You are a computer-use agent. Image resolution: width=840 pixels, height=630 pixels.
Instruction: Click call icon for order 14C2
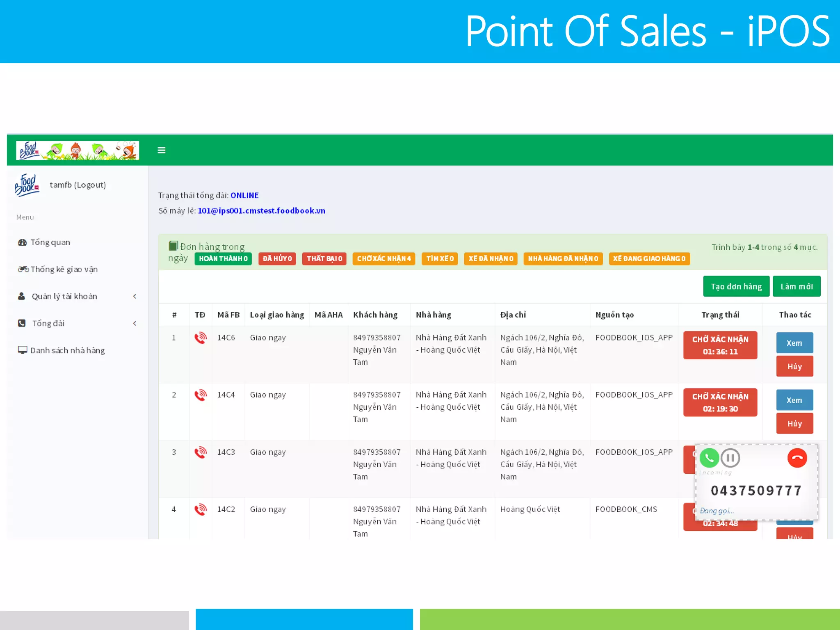pos(201,510)
